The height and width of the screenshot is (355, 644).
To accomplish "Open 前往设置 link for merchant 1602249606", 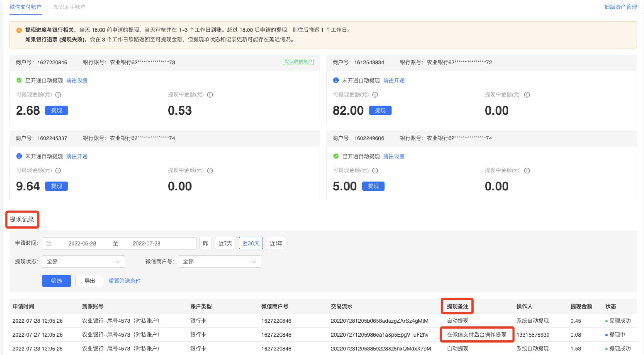I will (x=394, y=156).
